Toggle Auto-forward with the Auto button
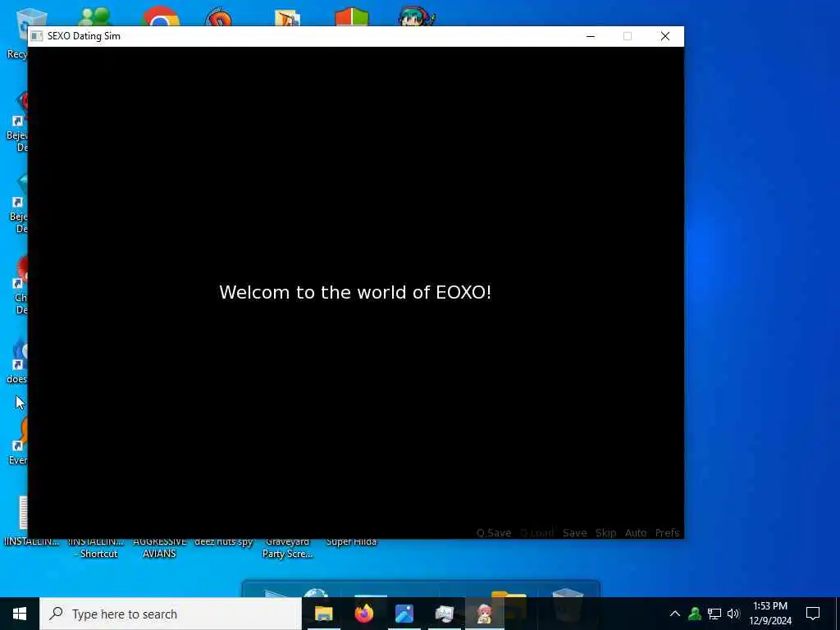 [636, 533]
